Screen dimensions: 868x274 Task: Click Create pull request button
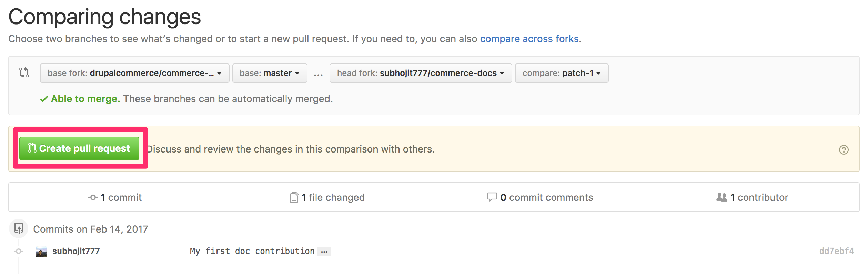coord(79,148)
